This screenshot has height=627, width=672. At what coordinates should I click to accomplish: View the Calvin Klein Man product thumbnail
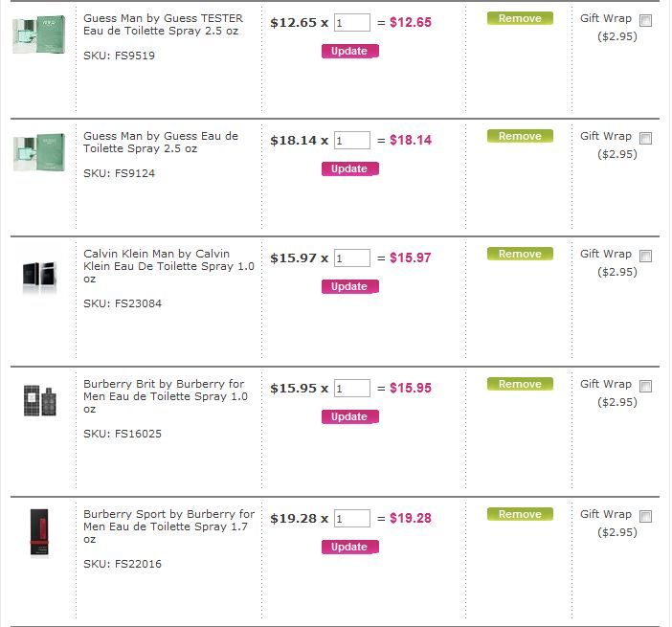click(x=39, y=278)
